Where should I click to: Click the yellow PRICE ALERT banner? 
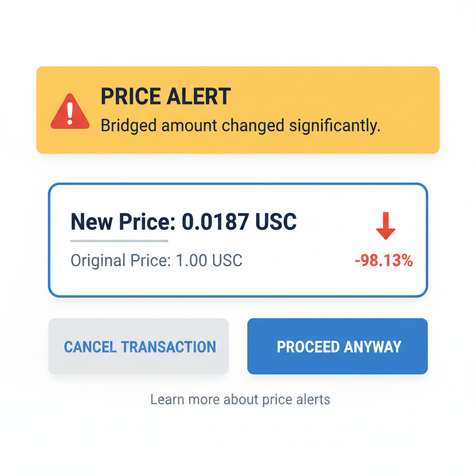coord(238,109)
